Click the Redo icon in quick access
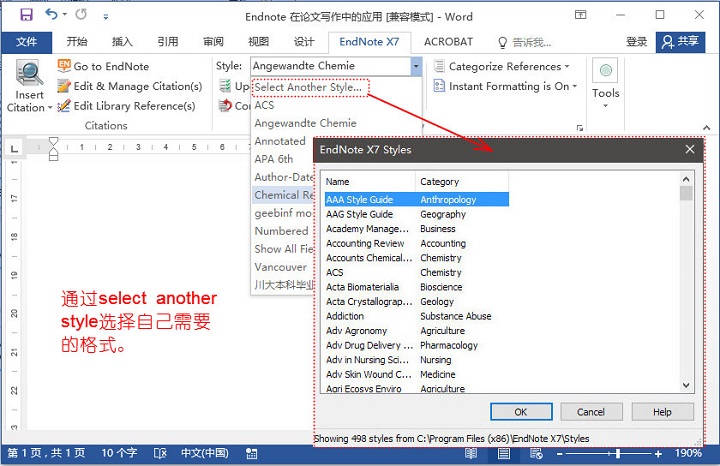Viewport: 720px width, 466px height. click(81, 15)
